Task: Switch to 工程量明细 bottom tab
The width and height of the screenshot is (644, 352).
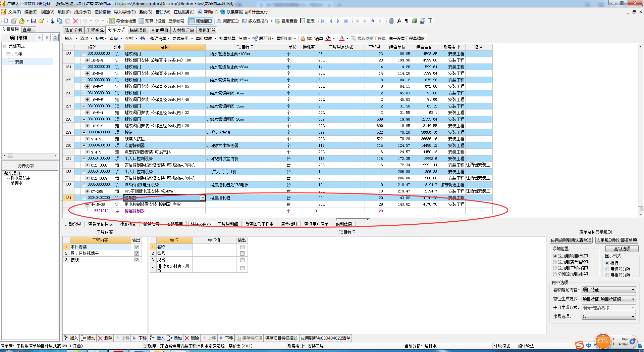Action: pos(228,224)
